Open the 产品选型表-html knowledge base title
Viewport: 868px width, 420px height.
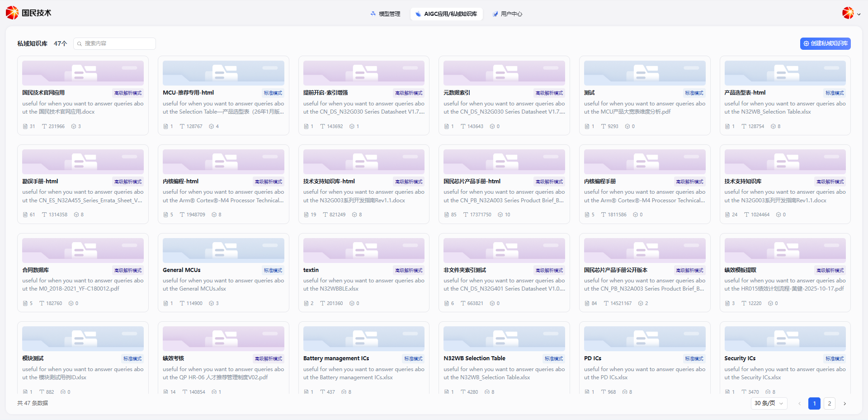(745, 93)
